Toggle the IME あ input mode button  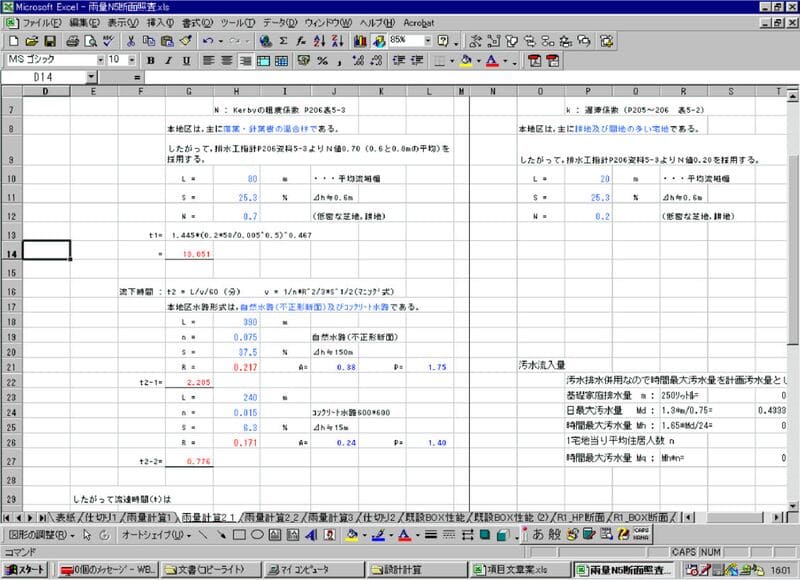(538, 534)
